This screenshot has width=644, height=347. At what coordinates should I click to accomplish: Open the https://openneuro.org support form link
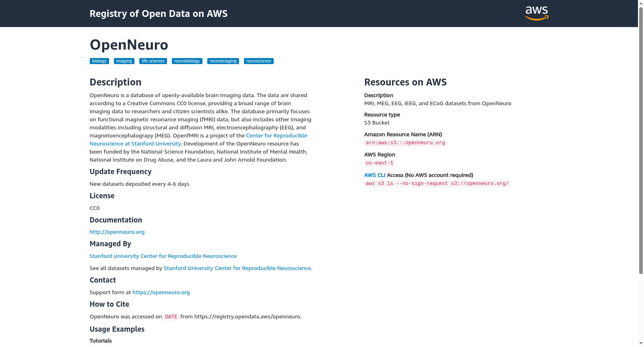(x=161, y=293)
